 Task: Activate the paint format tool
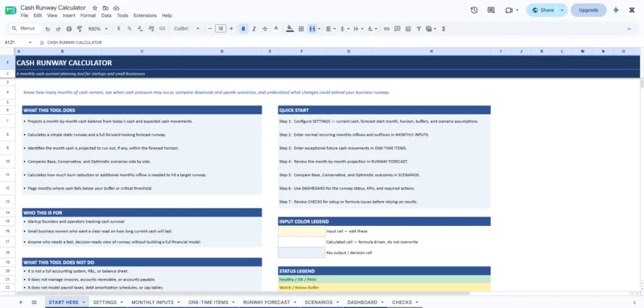(x=80, y=29)
